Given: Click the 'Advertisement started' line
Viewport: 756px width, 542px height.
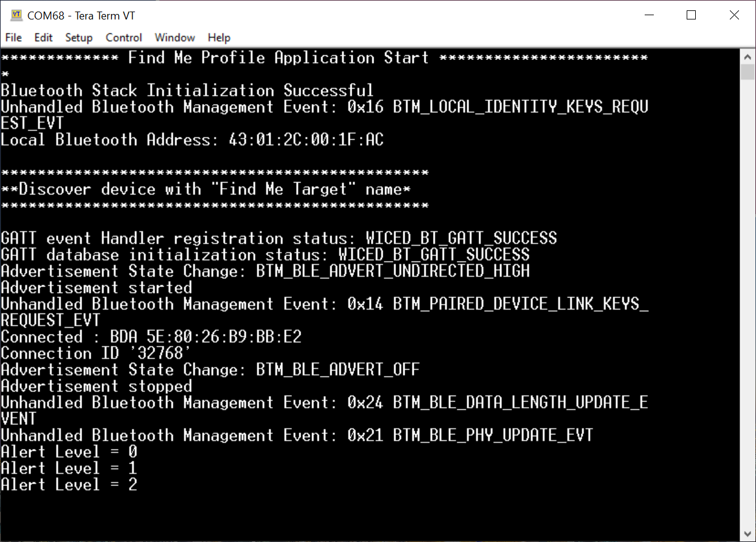Looking at the screenshot, I should click(96, 288).
